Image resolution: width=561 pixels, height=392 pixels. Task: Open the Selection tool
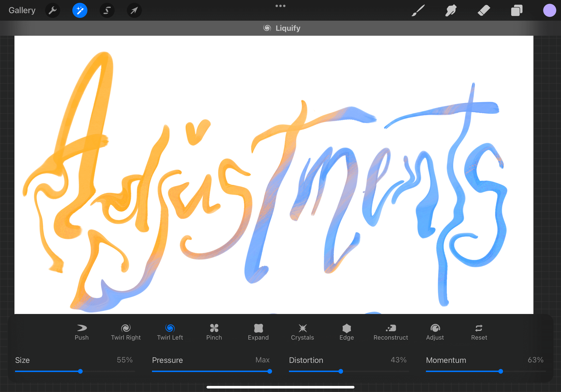107,11
